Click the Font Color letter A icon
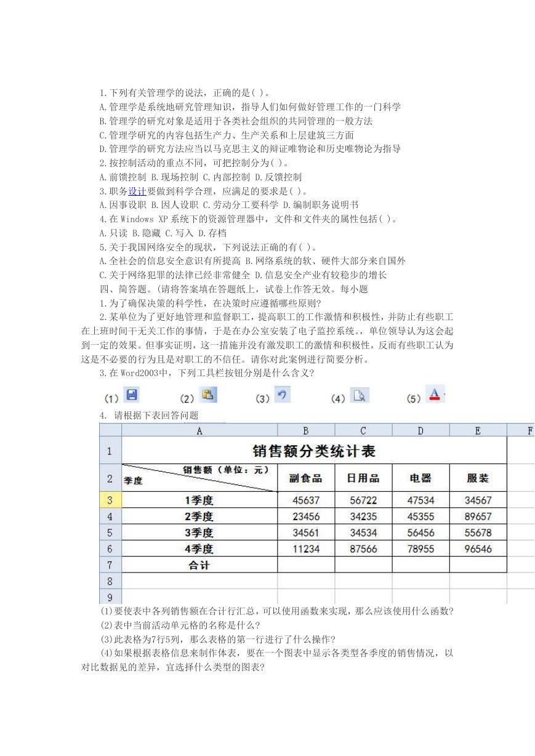Viewport: 535px width, 756px height. coord(435,395)
